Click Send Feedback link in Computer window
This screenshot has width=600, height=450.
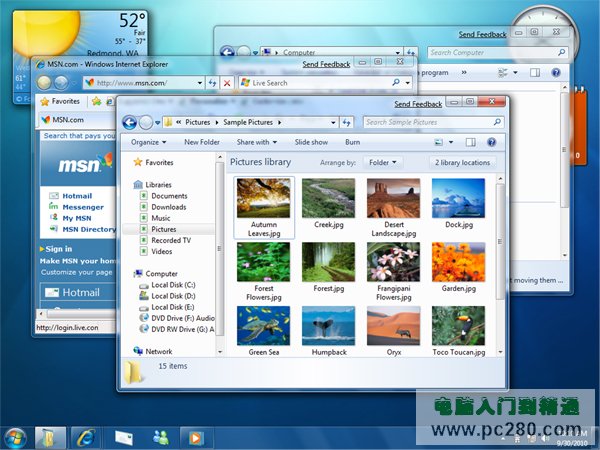(x=482, y=34)
